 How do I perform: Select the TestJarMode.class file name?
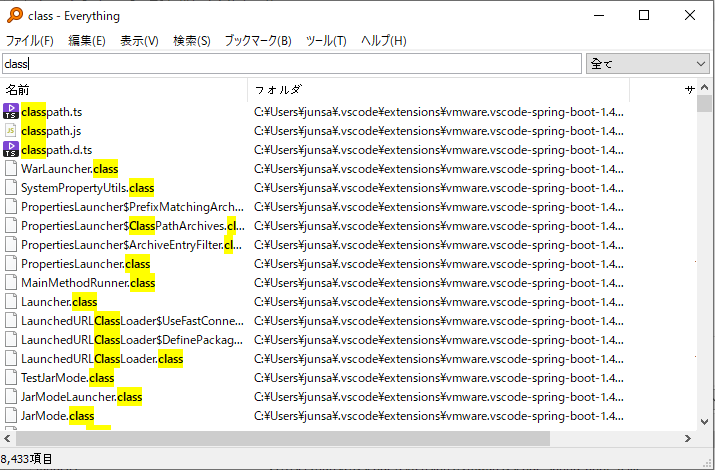pyautogui.click(x=67, y=378)
